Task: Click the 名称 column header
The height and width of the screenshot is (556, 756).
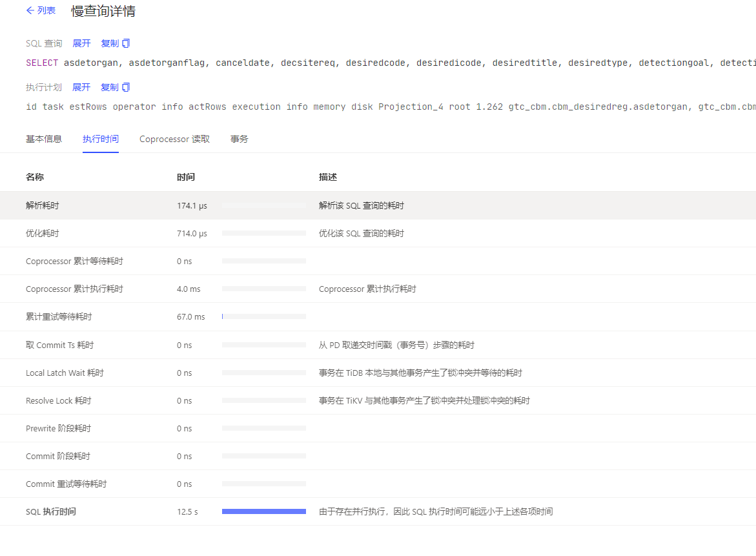Action: tap(35, 177)
